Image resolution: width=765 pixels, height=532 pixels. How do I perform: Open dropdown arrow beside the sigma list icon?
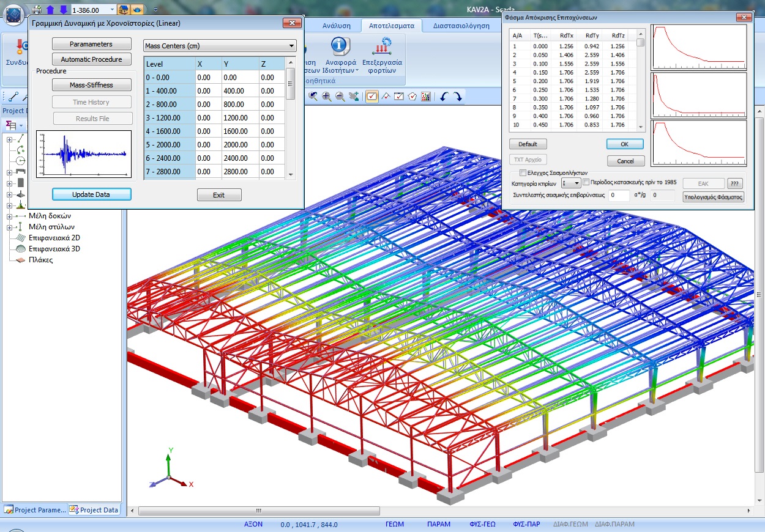coord(21,125)
